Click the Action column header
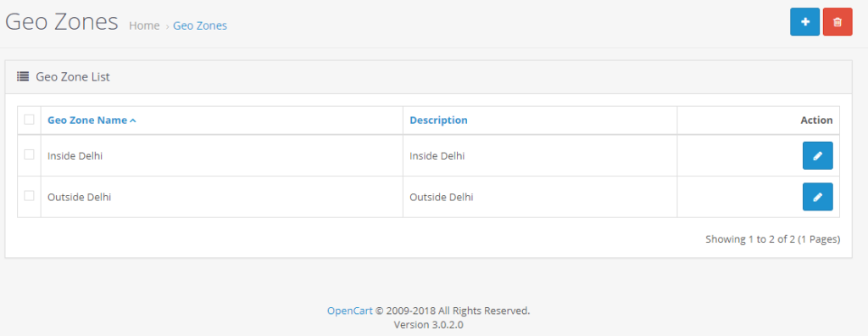 (816, 120)
